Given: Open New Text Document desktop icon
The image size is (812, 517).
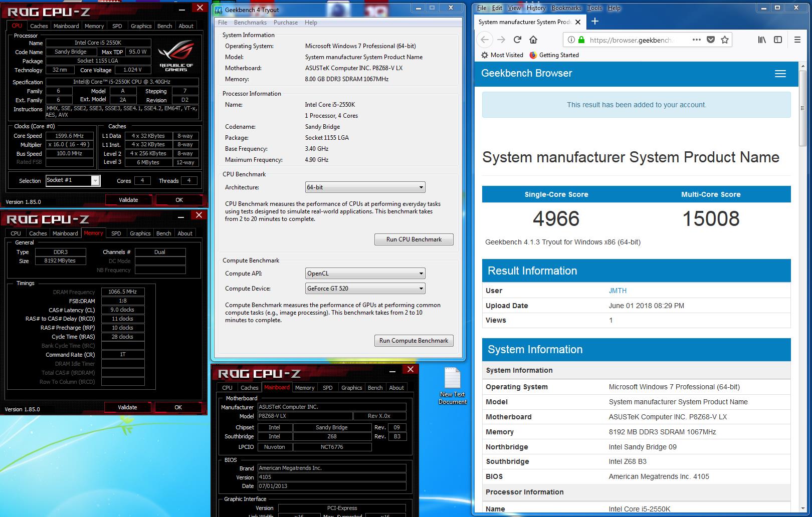Looking at the screenshot, I should click(453, 387).
